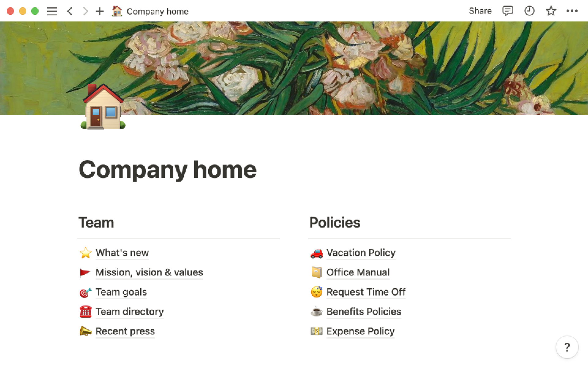The height and width of the screenshot is (368, 588).
Task: Open page history clock icon
Action: pyautogui.click(x=530, y=11)
